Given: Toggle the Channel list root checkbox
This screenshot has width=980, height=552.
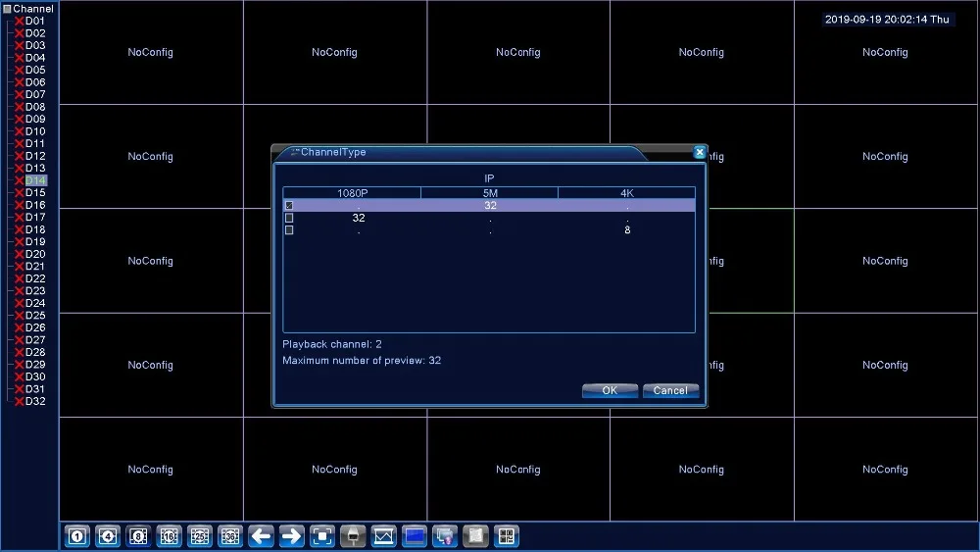Looking at the screenshot, I should [8, 9].
